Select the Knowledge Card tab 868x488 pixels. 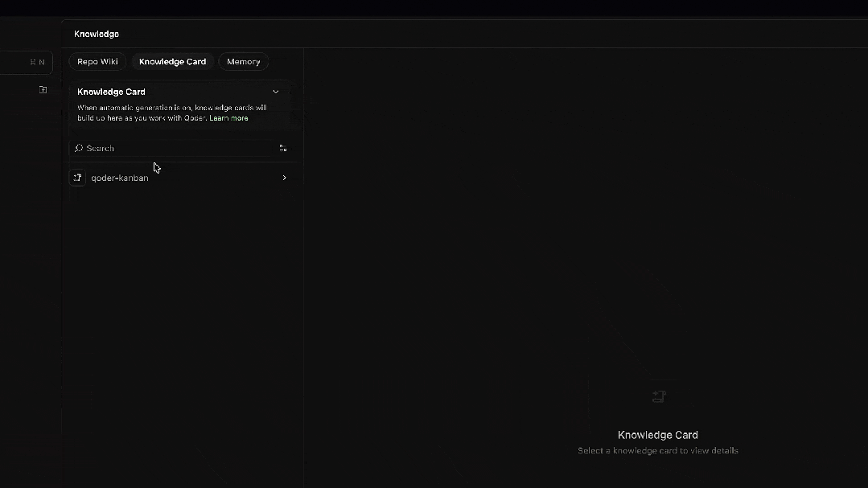coord(172,61)
